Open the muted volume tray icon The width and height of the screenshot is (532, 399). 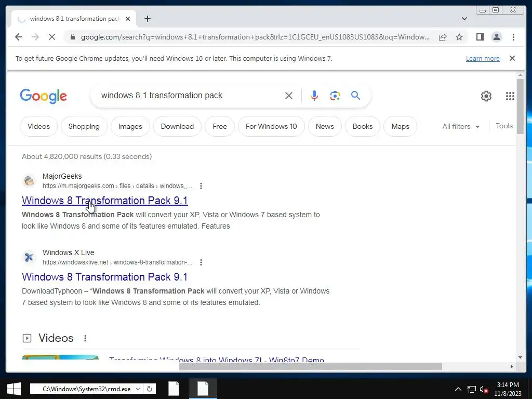point(484,389)
